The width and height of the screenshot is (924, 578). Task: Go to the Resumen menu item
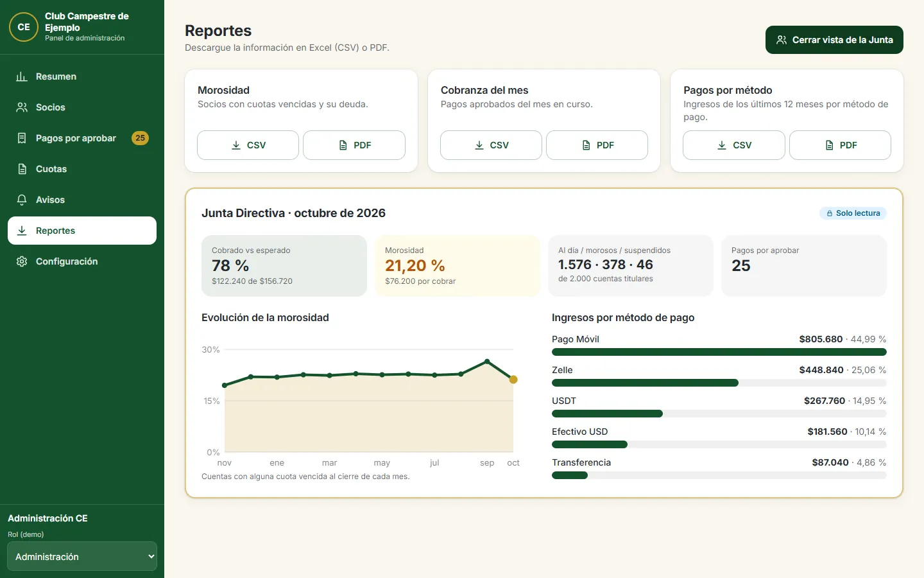(x=82, y=76)
